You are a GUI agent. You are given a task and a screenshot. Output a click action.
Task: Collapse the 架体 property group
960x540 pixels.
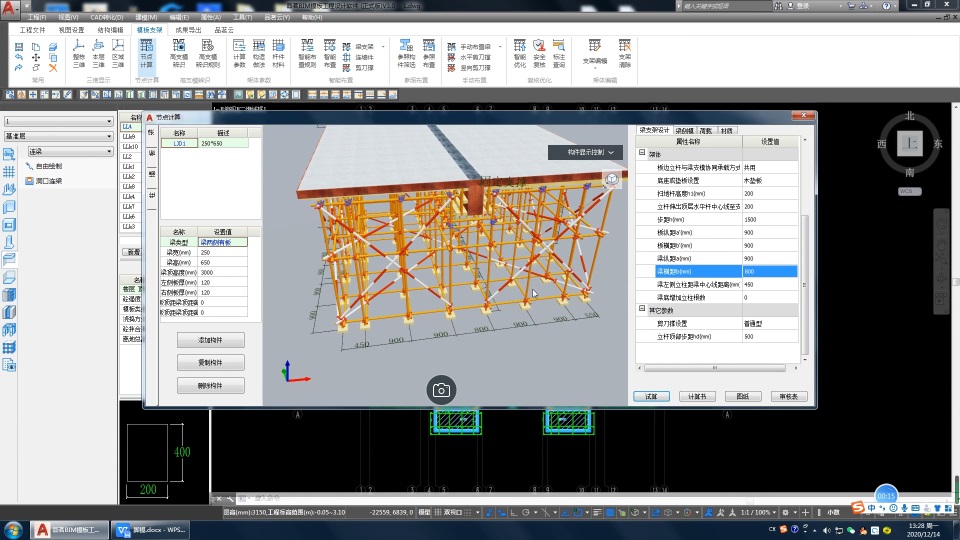point(642,154)
